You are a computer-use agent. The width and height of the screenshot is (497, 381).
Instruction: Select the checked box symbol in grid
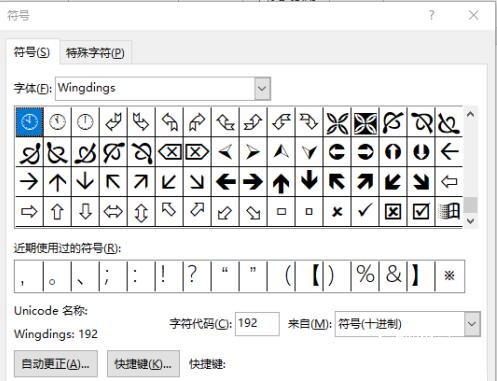(x=421, y=211)
